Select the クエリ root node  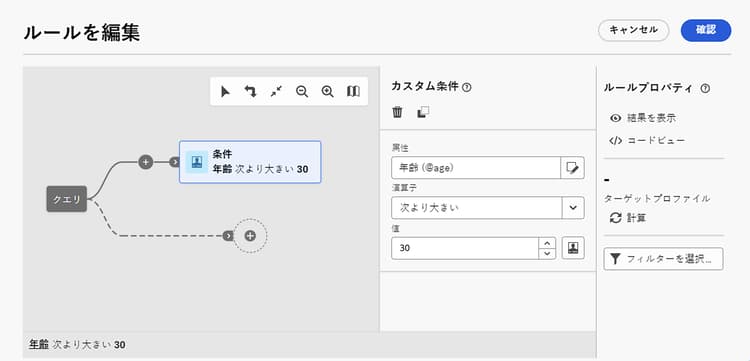tap(66, 199)
